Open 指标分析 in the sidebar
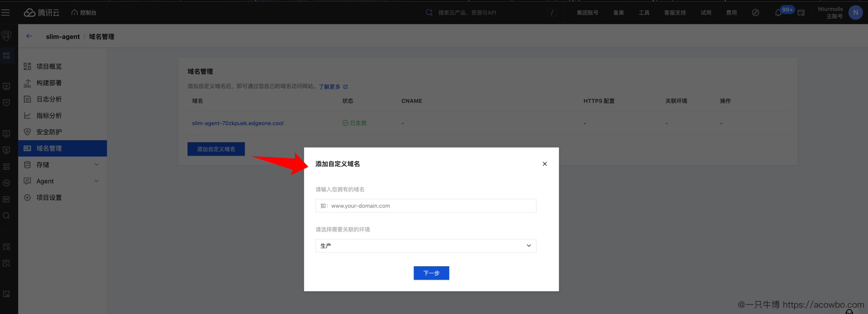Viewport: 868px width, 314px height. pos(62,116)
